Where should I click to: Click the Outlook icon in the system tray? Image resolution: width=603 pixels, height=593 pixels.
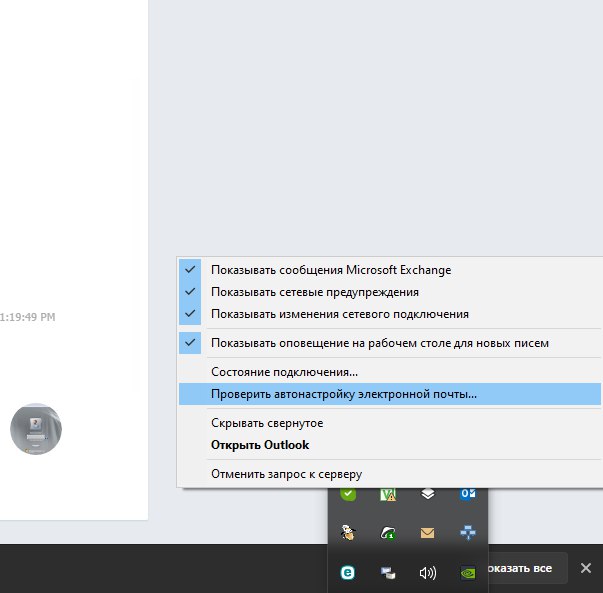coord(468,493)
